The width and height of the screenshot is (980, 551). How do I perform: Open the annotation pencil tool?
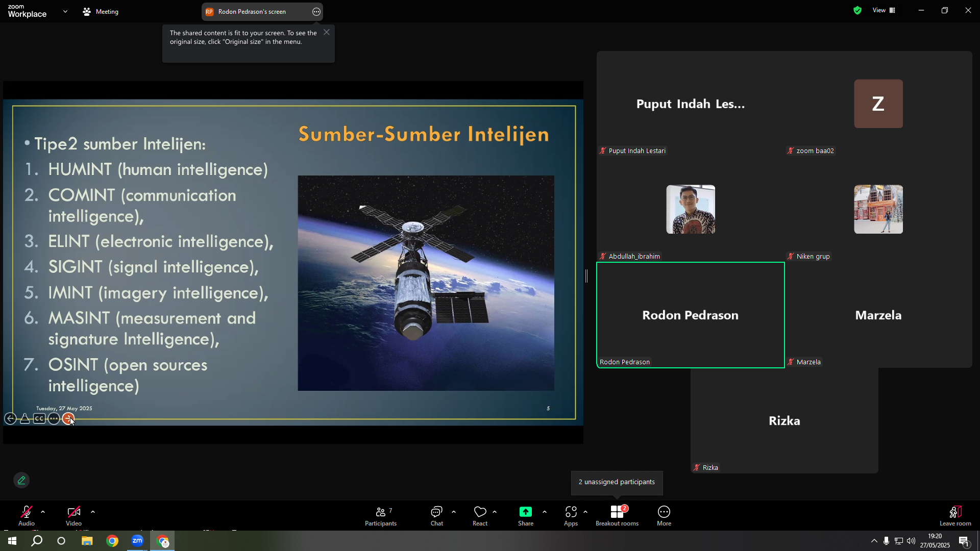21,480
